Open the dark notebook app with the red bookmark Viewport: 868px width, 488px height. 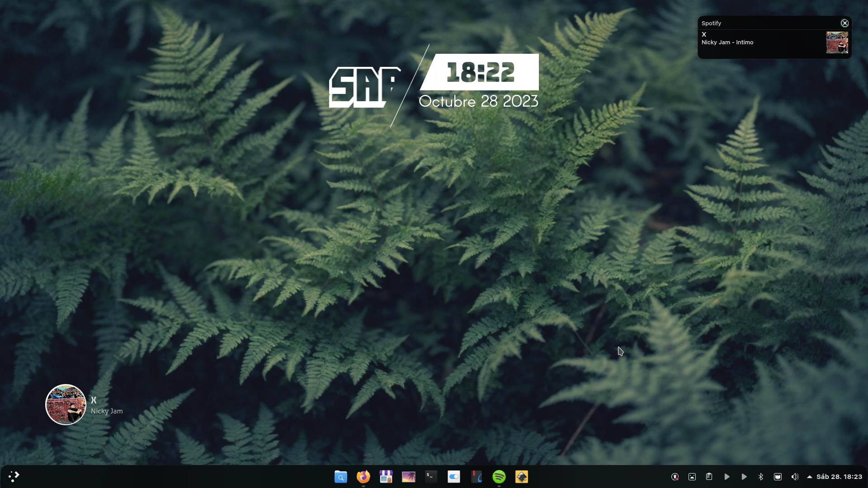[x=476, y=477]
